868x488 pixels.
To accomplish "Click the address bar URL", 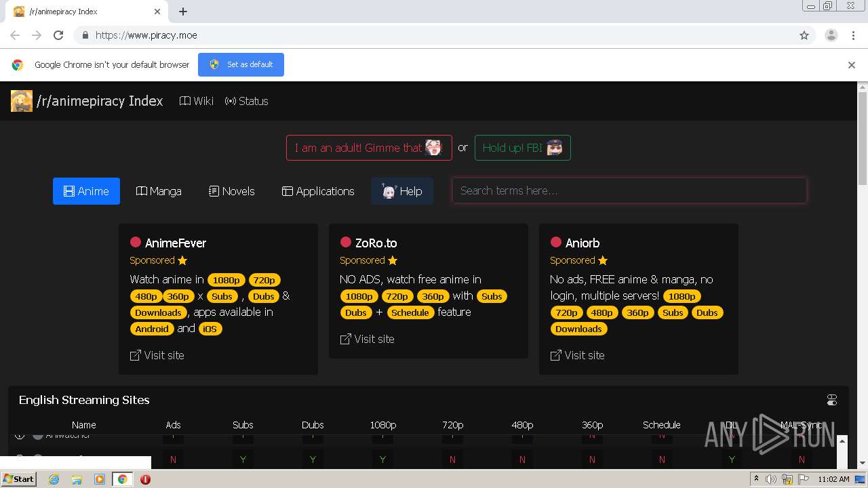I will (x=146, y=35).
